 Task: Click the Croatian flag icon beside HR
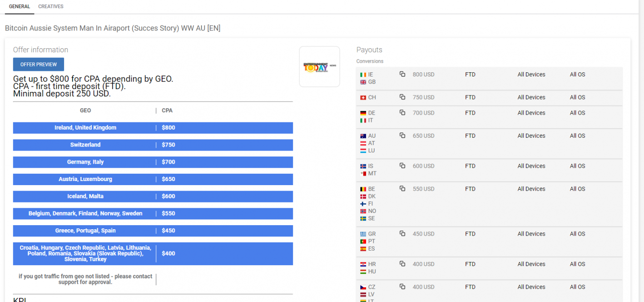[363, 264]
